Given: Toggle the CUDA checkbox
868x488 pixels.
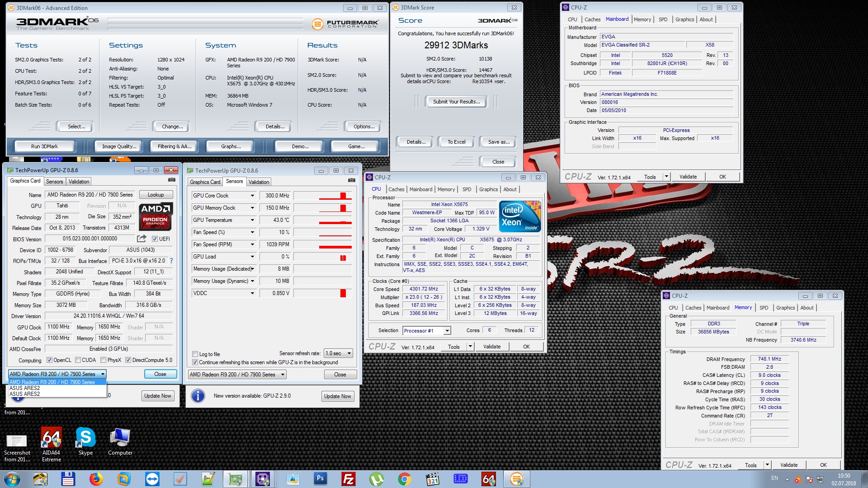Looking at the screenshot, I should [78, 360].
